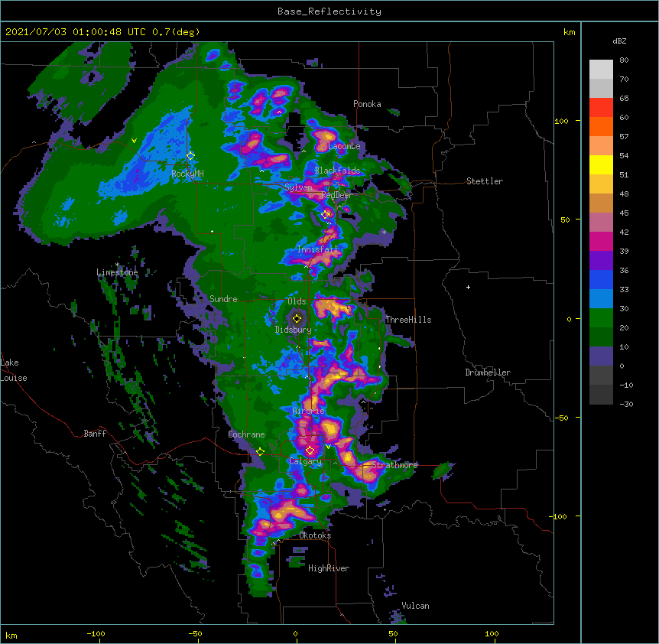Viewport: 659px width, 644px height.
Task: Click the Stettler label
Action: click(485, 181)
